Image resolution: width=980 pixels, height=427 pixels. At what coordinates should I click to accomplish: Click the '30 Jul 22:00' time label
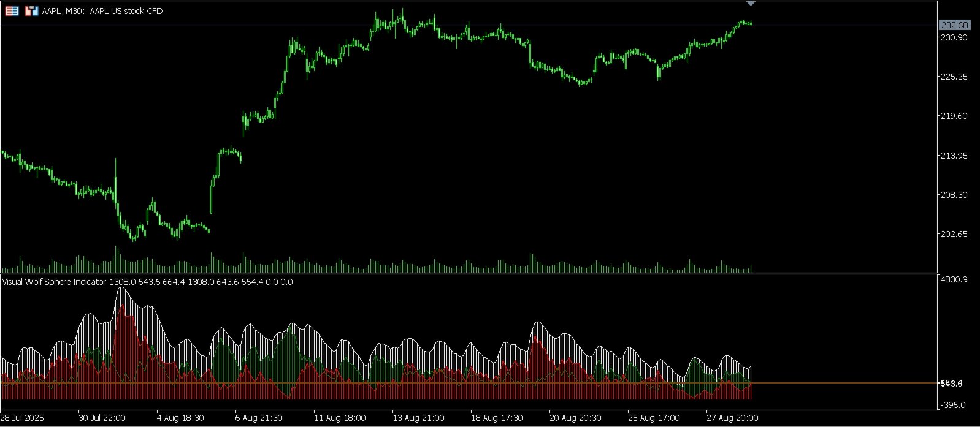click(102, 418)
